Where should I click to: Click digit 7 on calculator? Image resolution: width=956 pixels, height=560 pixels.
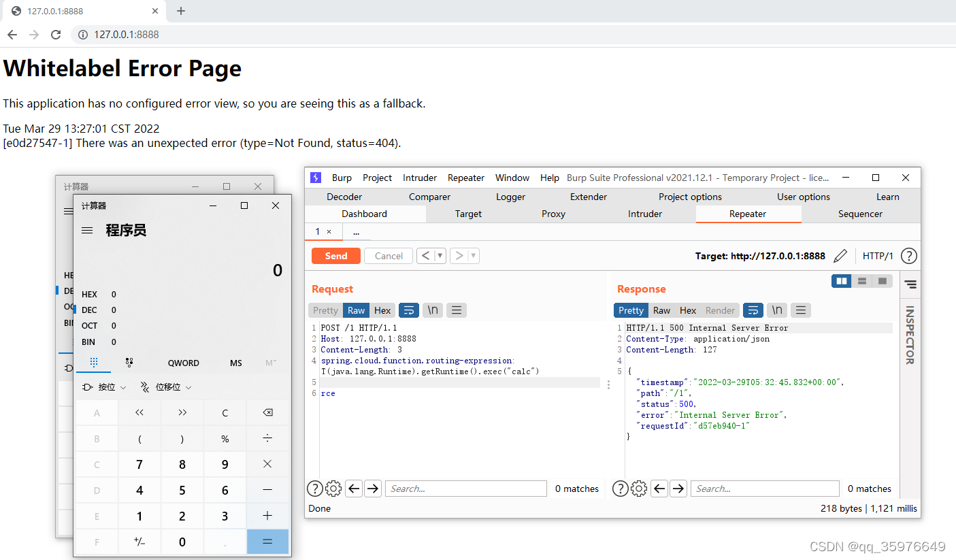[139, 464]
